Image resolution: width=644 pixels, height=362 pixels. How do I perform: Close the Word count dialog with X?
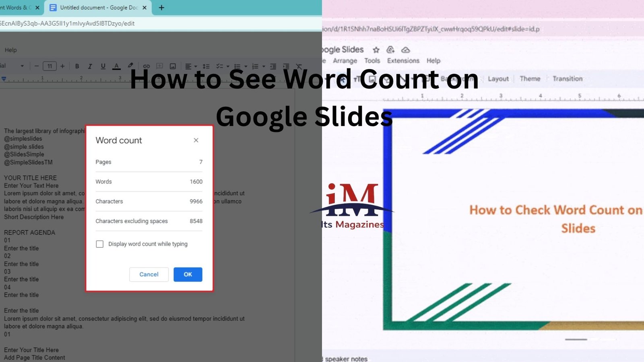click(x=196, y=140)
